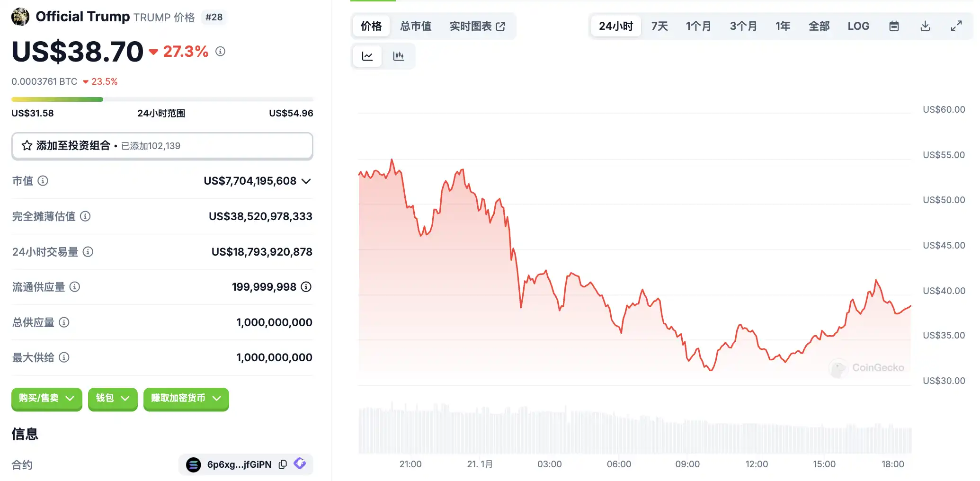Click the info icon next to 24小时交易量
Screen dimensions: 980x481
point(88,252)
